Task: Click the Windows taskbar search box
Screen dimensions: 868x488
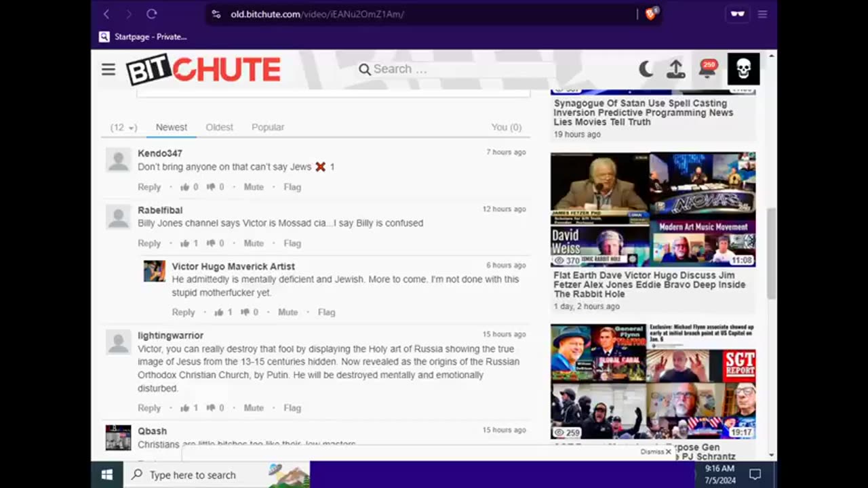Action: (217, 474)
